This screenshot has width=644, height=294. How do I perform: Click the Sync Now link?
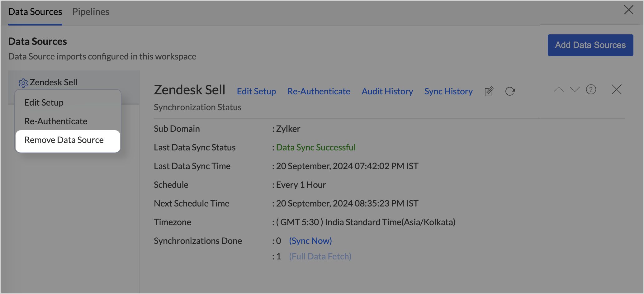(310, 241)
